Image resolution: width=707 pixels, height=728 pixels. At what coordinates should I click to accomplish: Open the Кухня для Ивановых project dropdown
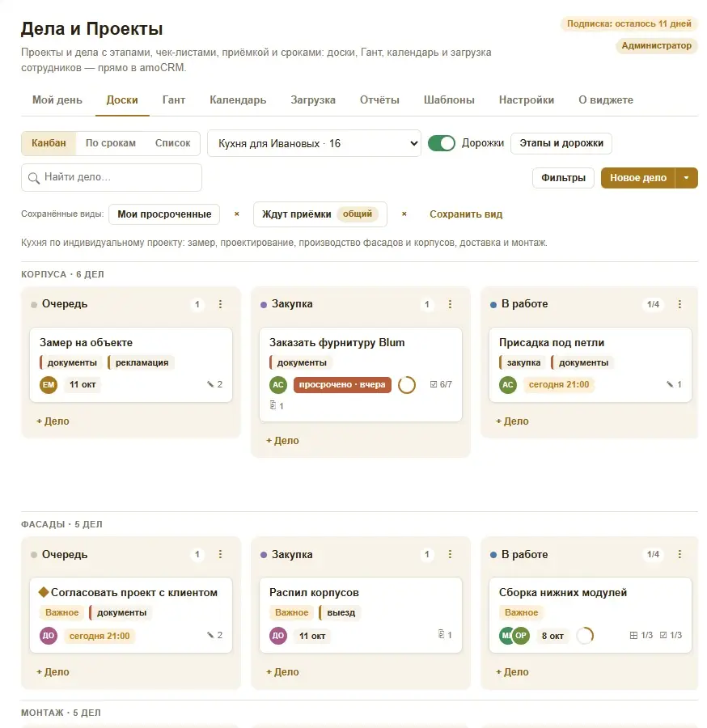[x=314, y=143]
